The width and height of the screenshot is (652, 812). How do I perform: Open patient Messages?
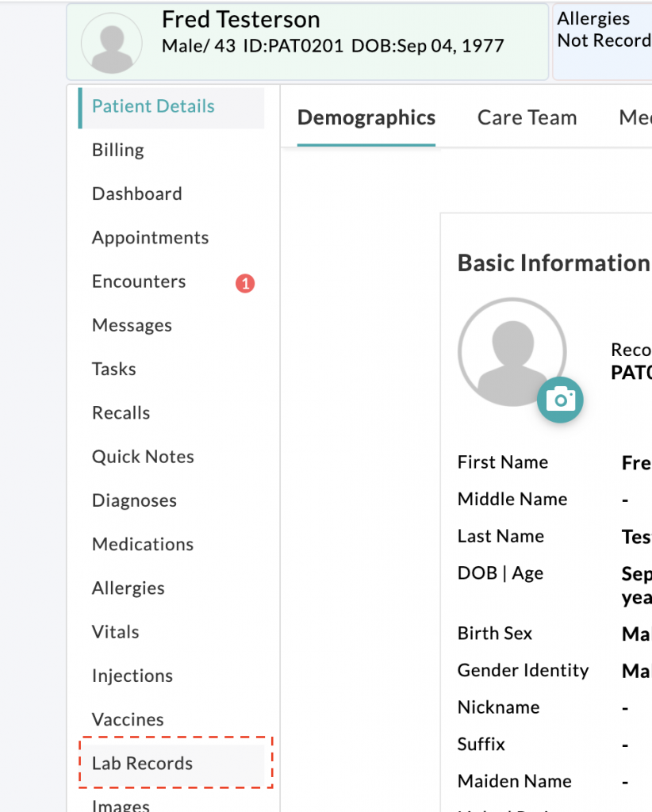pos(132,325)
